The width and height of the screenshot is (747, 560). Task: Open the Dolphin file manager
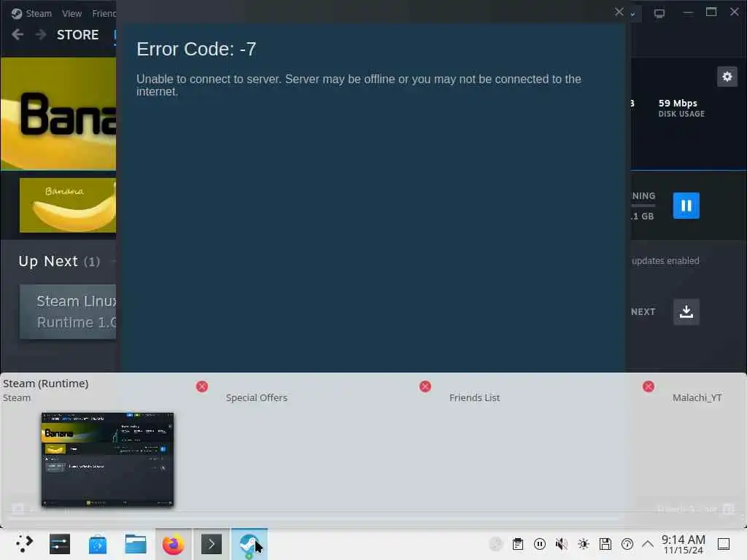coord(135,544)
